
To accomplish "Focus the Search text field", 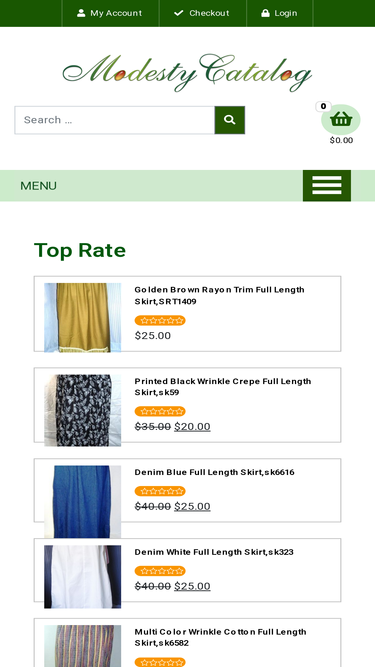I will pyautogui.click(x=115, y=120).
